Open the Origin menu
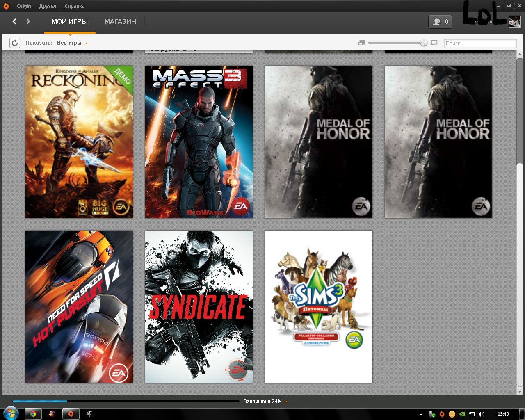This screenshot has height=420, width=525. 24,6
